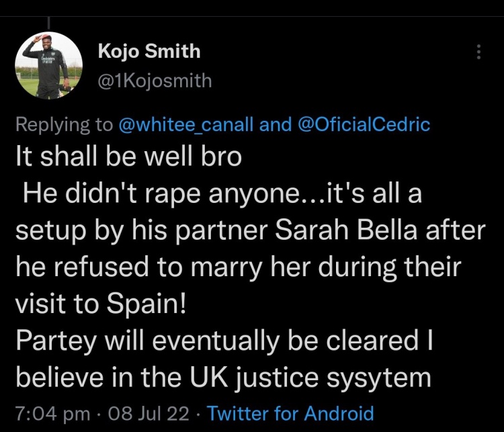
Task: Click the line "It shall be well bro"
Action: click(x=128, y=157)
